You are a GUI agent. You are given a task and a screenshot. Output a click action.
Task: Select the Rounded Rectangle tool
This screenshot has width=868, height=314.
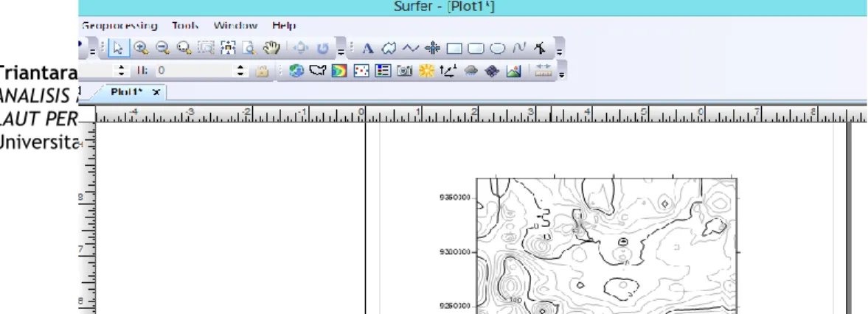(x=476, y=49)
